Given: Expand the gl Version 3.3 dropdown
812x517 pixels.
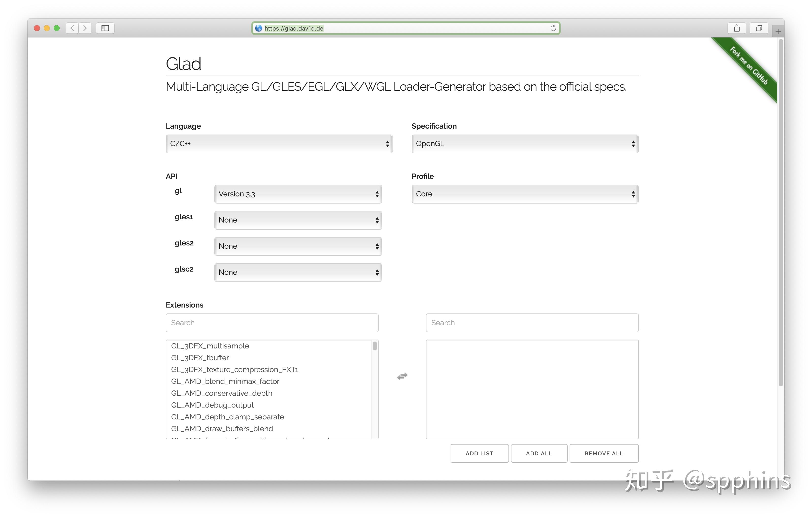Looking at the screenshot, I should [x=298, y=194].
